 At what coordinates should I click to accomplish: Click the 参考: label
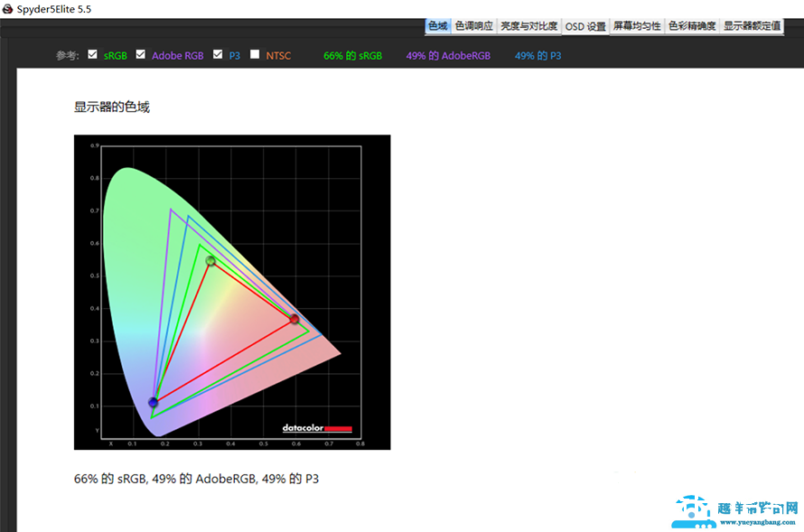coord(68,56)
